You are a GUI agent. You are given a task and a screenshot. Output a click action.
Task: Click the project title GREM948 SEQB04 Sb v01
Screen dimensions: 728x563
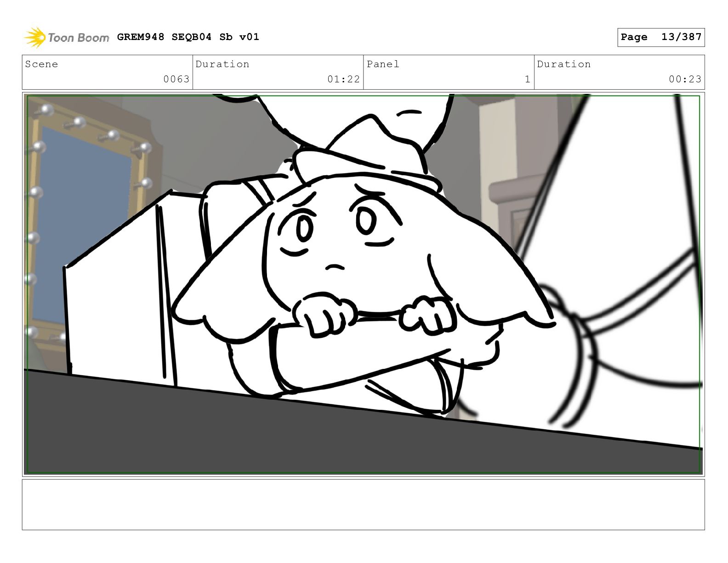(x=188, y=37)
